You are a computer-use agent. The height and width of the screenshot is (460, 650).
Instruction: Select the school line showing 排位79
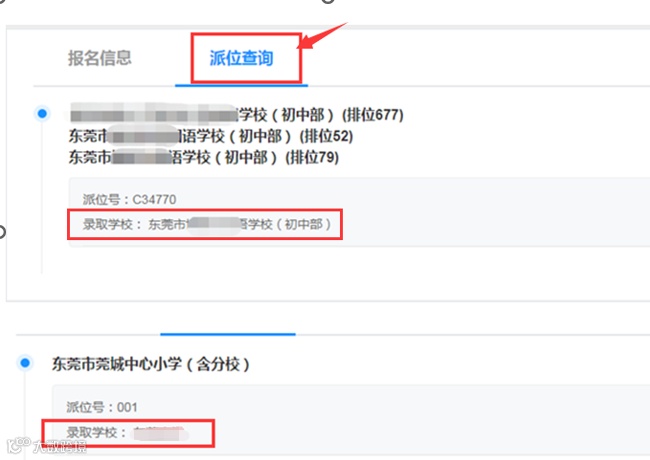click(x=204, y=157)
